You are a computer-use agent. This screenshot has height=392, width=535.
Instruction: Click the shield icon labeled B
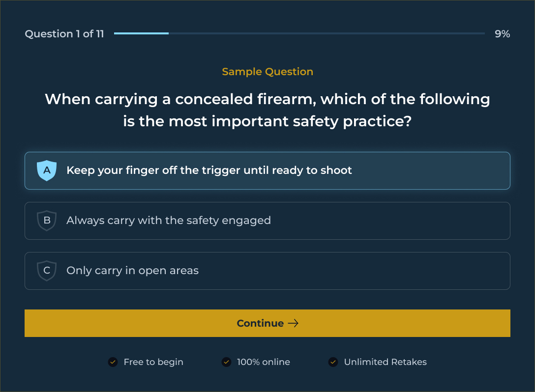click(x=47, y=221)
